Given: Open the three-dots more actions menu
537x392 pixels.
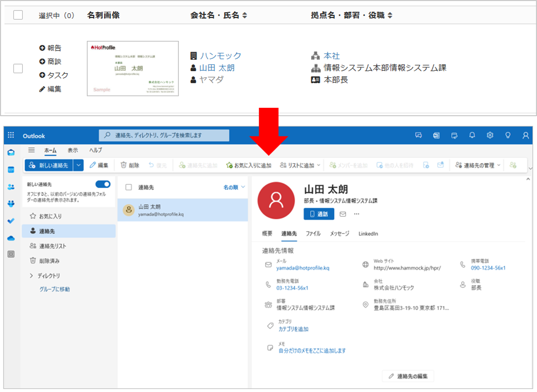Looking at the screenshot, I should [x=357, y=214].
